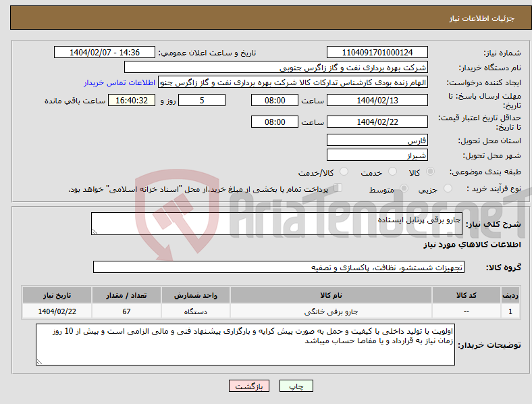
Task: Click the شهر محل تحویل field شیراز
Action: pyautogui.click(x=377, y=155)
